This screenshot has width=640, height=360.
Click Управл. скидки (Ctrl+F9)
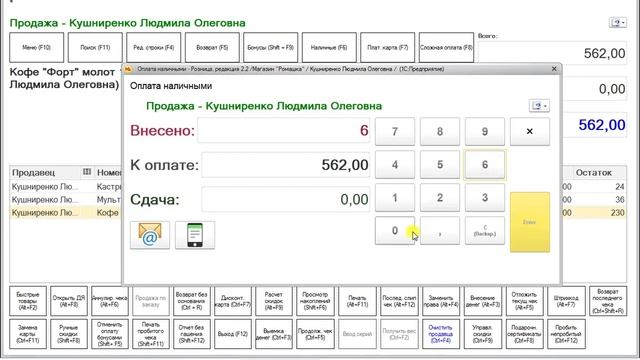pyautogui.click(x=482, y=334)
